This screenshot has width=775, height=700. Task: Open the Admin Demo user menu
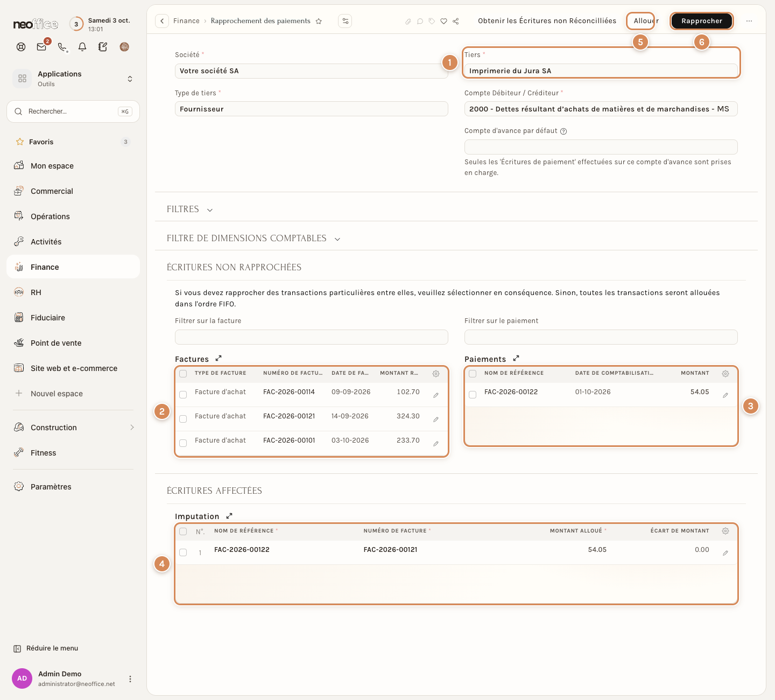(x=130, y=679)
